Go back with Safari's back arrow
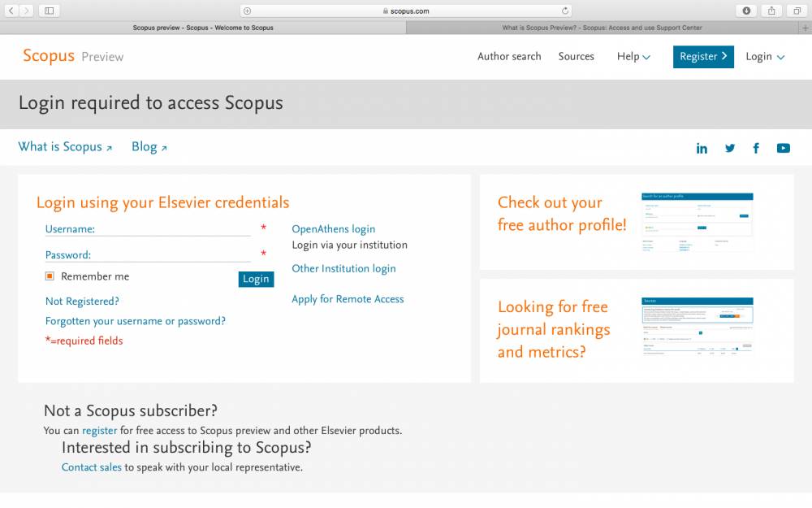 pos(11,11)
